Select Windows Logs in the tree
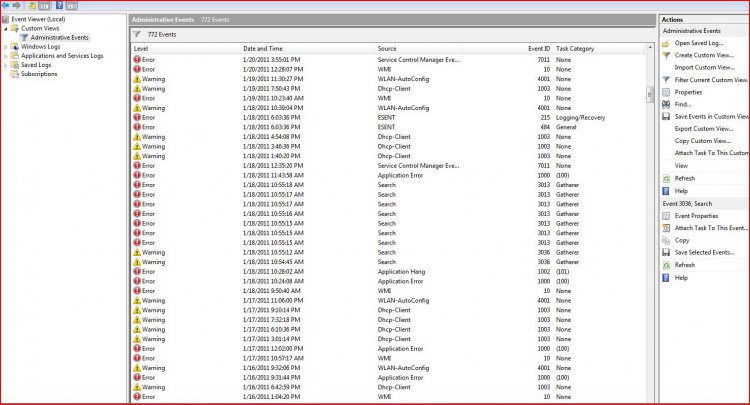This screenshot has width=750, height=405. [40, 47]
